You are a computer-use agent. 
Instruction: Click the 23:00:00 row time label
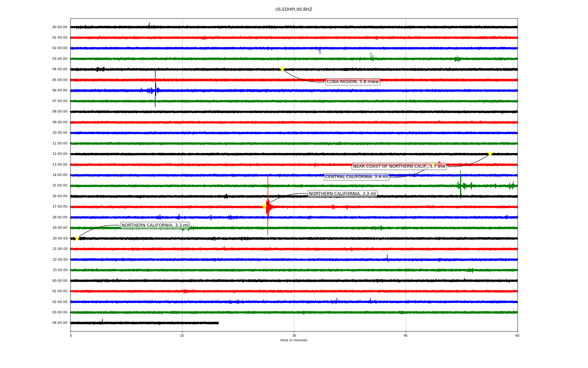coord(60,270)
